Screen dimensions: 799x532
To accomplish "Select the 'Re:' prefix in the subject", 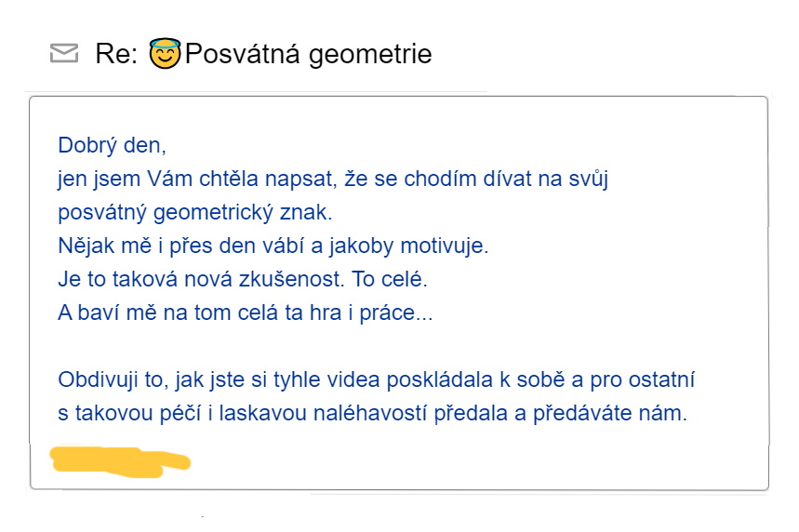I will pyautogui.click(x=116, y=54).
